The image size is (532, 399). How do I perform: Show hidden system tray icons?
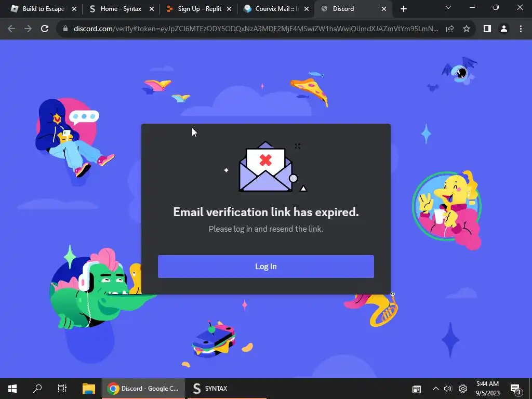click(436, 389)
